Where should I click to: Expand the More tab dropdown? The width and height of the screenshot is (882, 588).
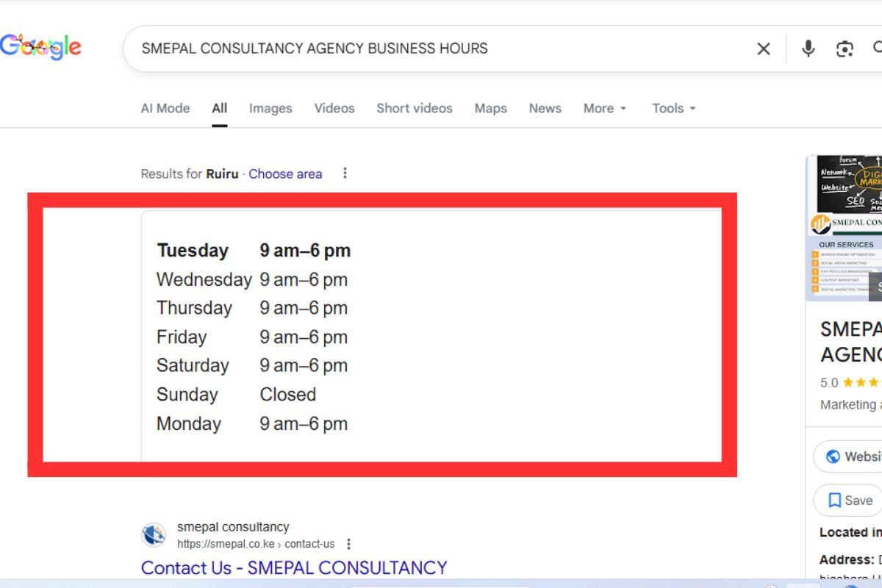603,108
